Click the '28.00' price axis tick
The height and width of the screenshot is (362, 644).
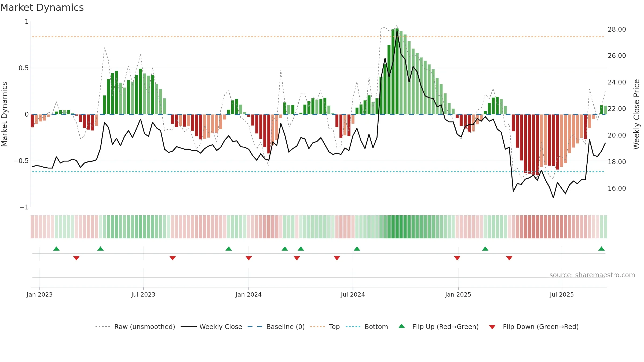[617, 29]
